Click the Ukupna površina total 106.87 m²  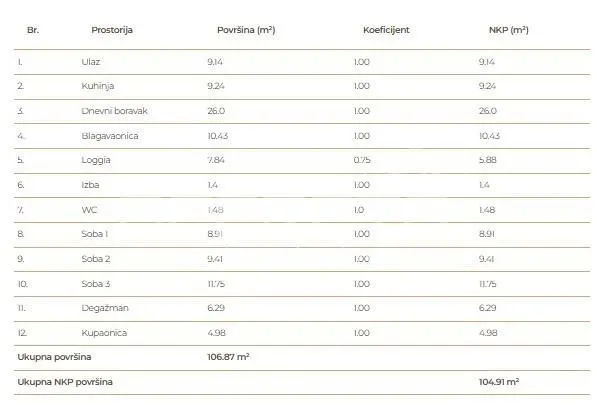coord(228,357)
